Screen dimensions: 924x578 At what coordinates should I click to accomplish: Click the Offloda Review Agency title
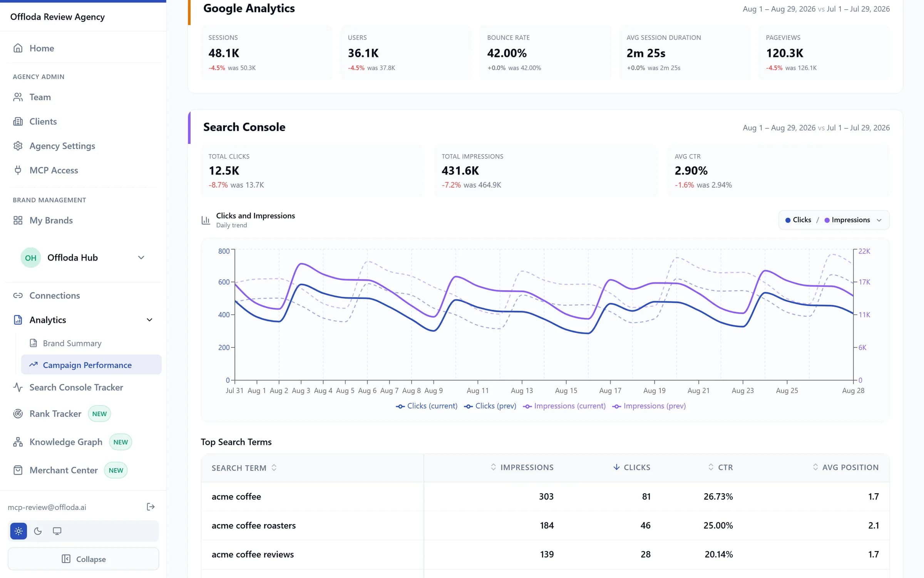click(57, 17)
